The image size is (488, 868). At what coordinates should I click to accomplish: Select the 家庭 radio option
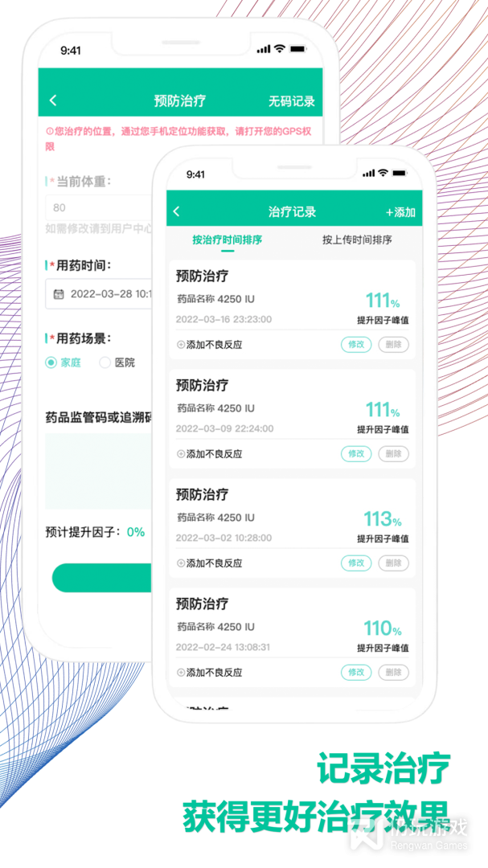click(x=51, y=362)
